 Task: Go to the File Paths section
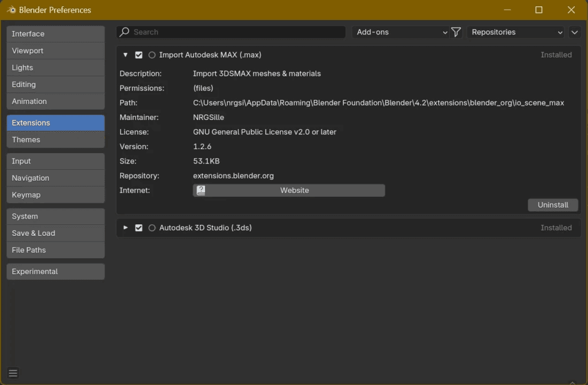pos(56,250)
